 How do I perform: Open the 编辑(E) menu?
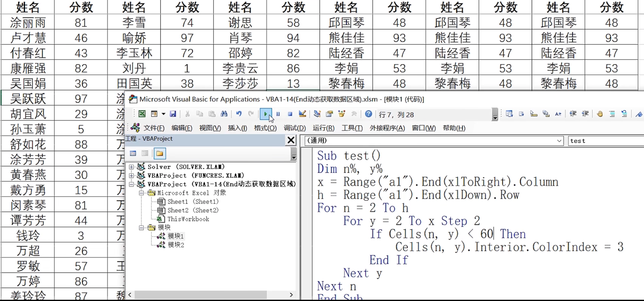[182, 128]
